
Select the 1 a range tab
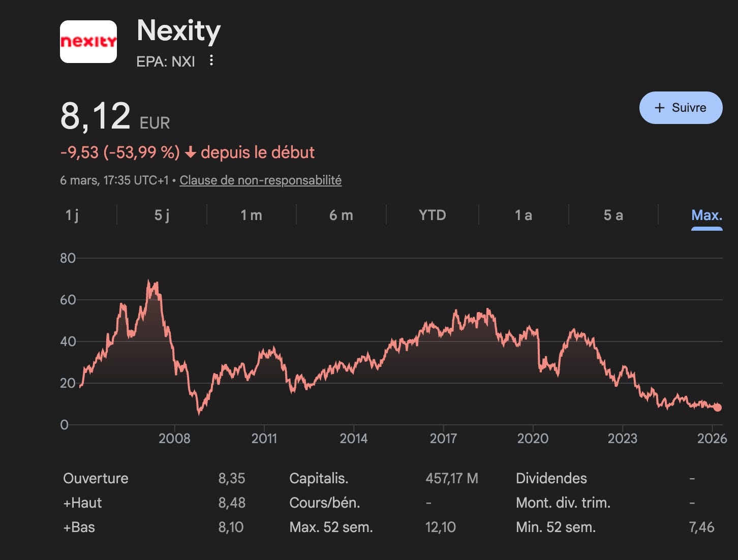tap(523, 215)
